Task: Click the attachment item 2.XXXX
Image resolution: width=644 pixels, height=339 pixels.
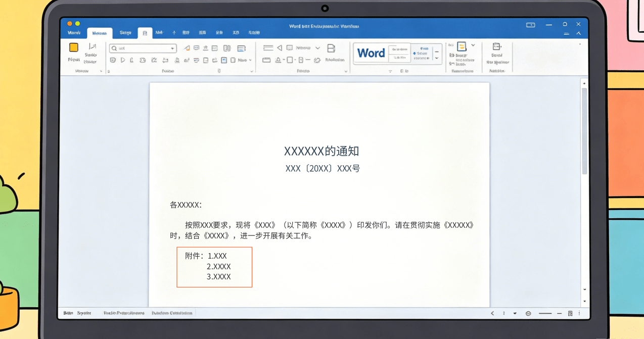Action: tap(218, 266)
